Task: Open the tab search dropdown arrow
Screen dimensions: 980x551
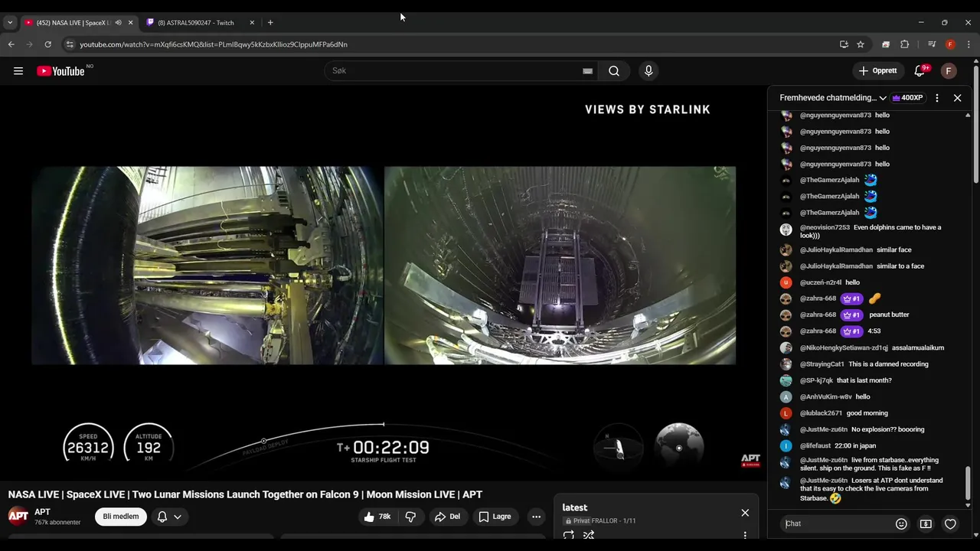Action: tap(10, 23)
